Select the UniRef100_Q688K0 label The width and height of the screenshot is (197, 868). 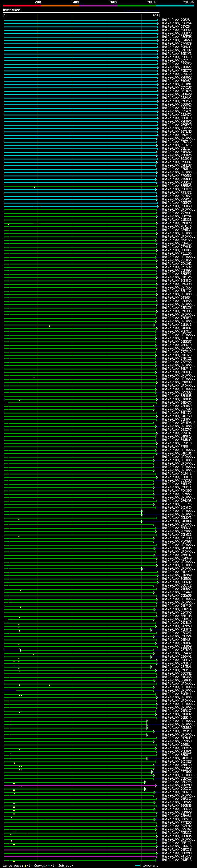pos(176,104)
